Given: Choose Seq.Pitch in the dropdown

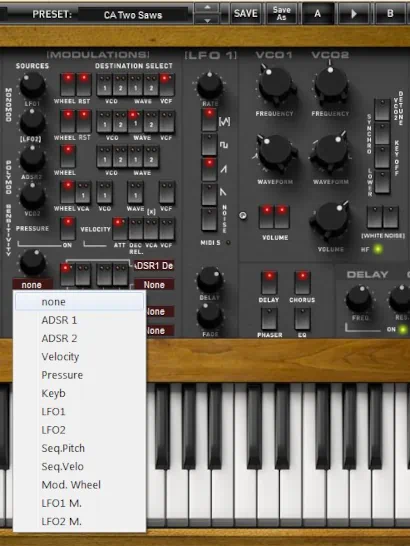Looking at the screenshot, I should pos(79,448).
